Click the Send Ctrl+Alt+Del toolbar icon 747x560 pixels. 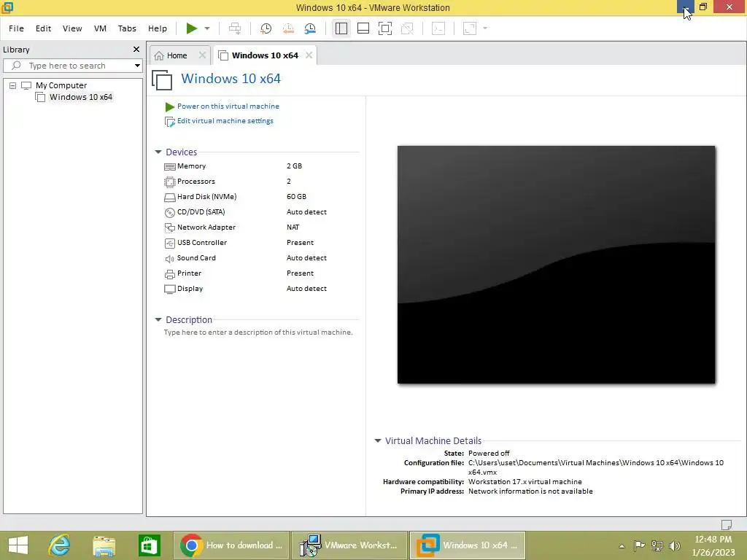pos(235,28)
